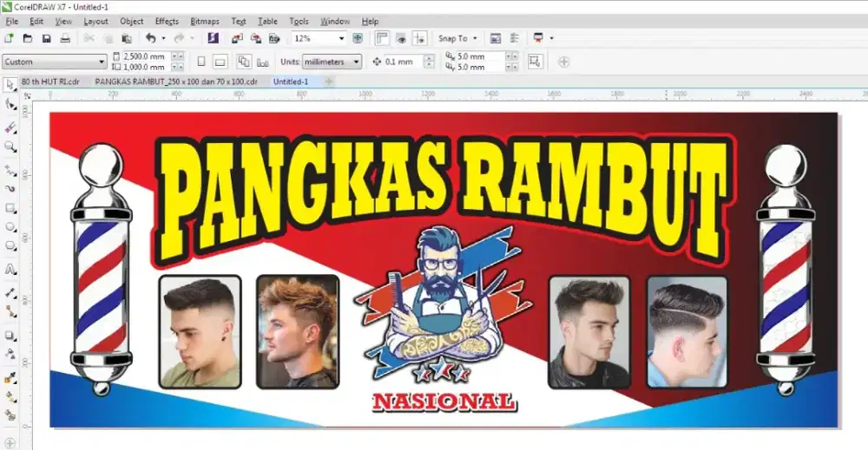Image resolution: width=868 pixels, height=450 pixels.
Task: Select the Ellipse tool
Action: pyautogui.click(x=10, y=227)
